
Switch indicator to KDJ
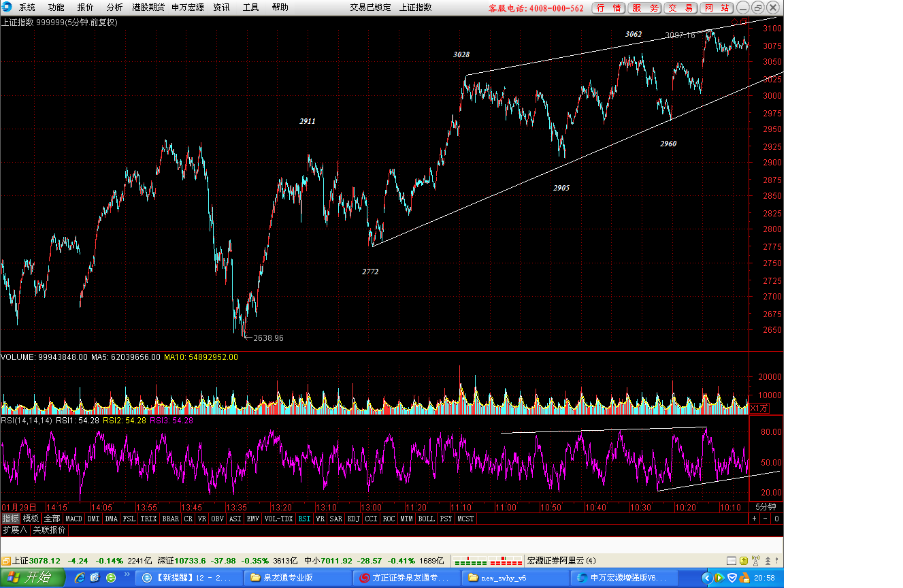[354, 519]
